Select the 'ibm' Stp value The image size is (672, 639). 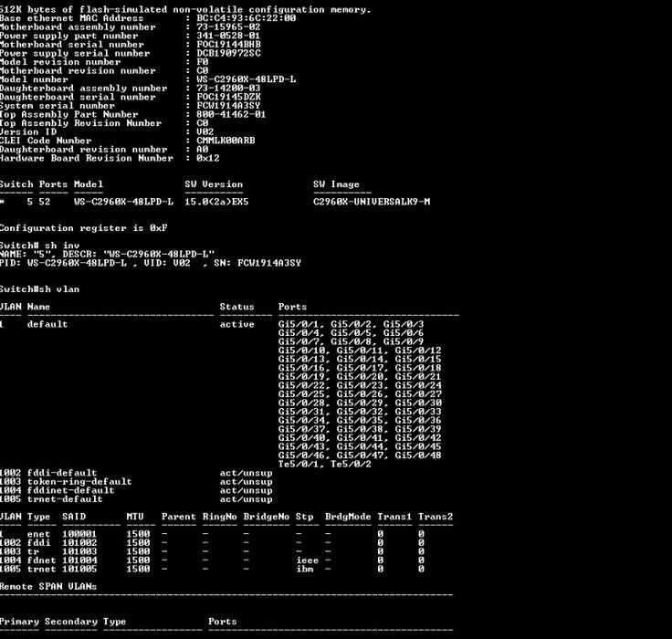pos(304,569)
